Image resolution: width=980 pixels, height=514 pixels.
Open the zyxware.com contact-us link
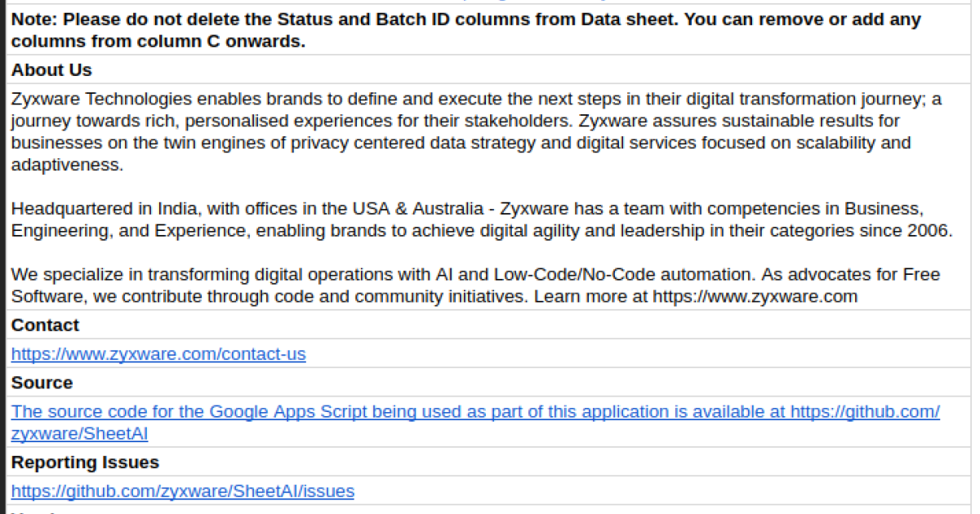(158, 354)
